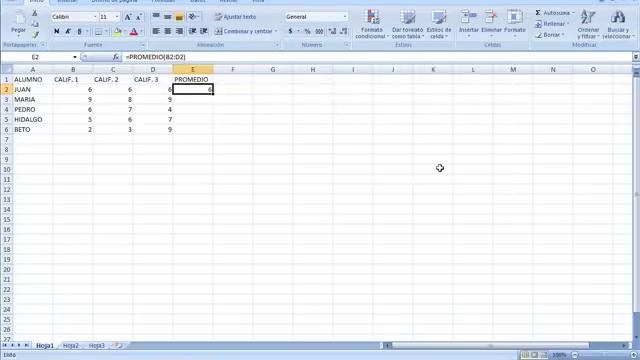Align text left

156,31
